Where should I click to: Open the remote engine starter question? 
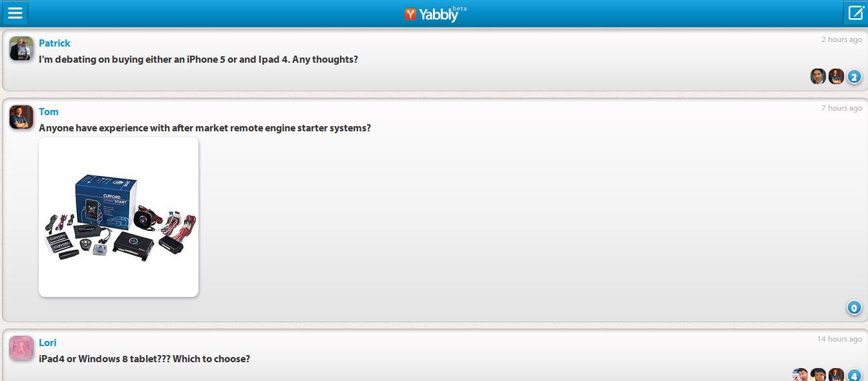[x=205, y=128]
